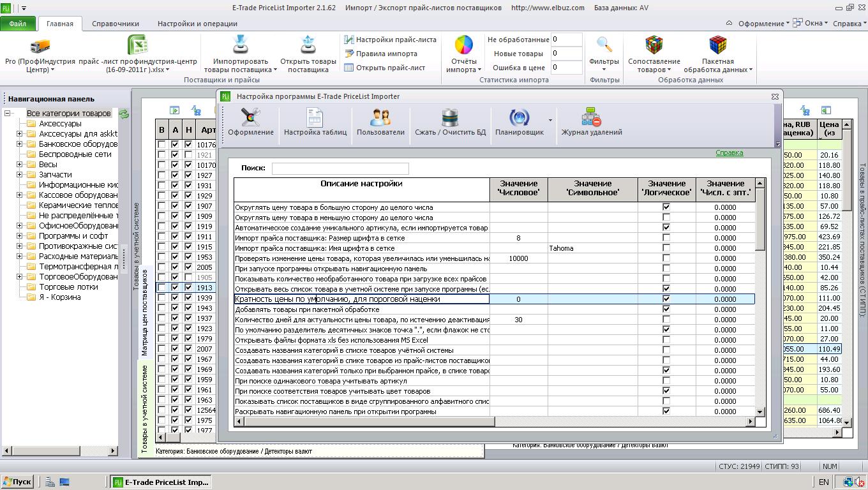Open Настройка таблиц in the settings dialog
The height and width of the screenshot is (490, 868).
[x=315, y=122]
